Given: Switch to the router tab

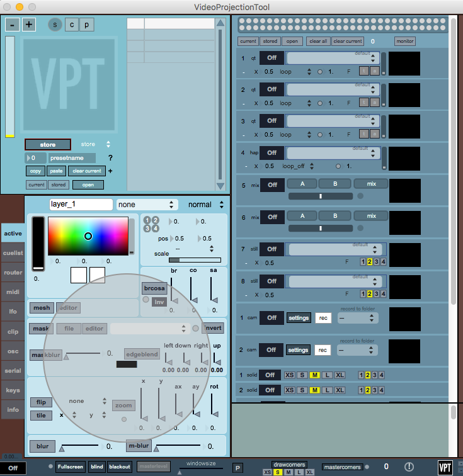Looking at the screenshot, I should (13, 273).
